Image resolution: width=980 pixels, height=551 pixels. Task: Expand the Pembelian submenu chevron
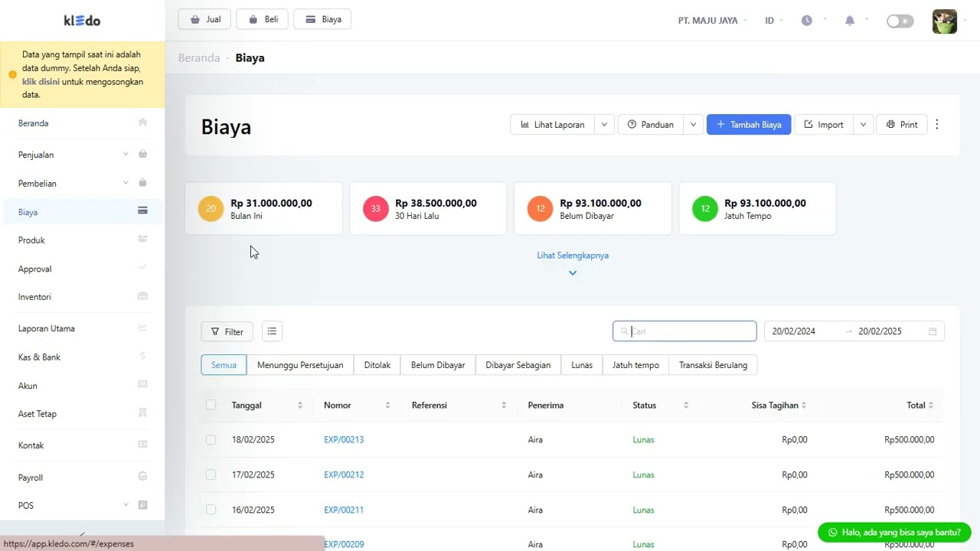(126, 183)
